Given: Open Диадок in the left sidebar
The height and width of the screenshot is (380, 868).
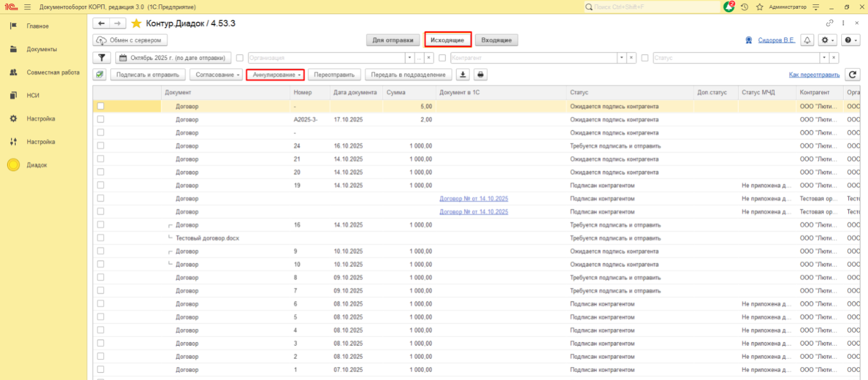Looking at the screenshot, I should coord(36,165).
